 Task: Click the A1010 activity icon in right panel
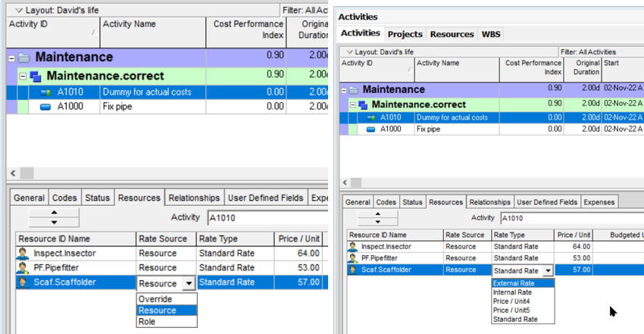[x=371, y=117]
